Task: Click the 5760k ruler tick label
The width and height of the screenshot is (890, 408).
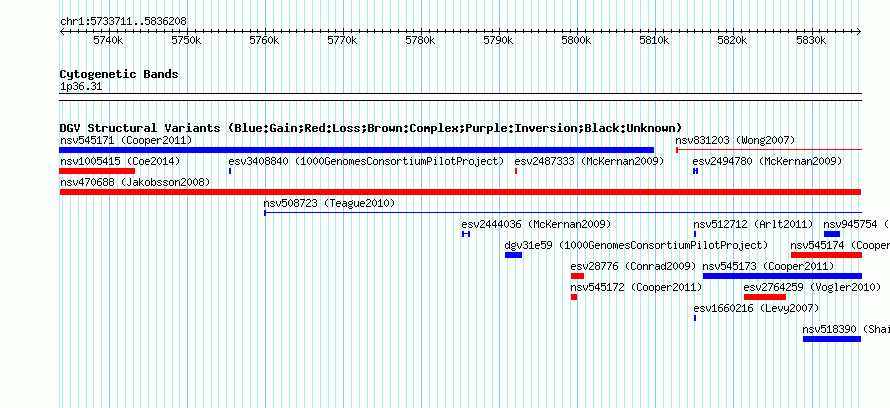Action: (x=265, y=40)
